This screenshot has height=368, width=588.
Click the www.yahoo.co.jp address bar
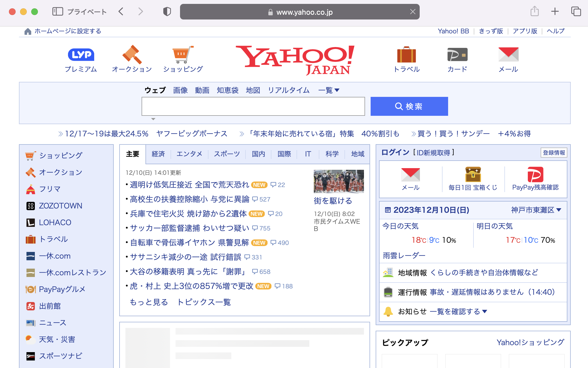300,12
